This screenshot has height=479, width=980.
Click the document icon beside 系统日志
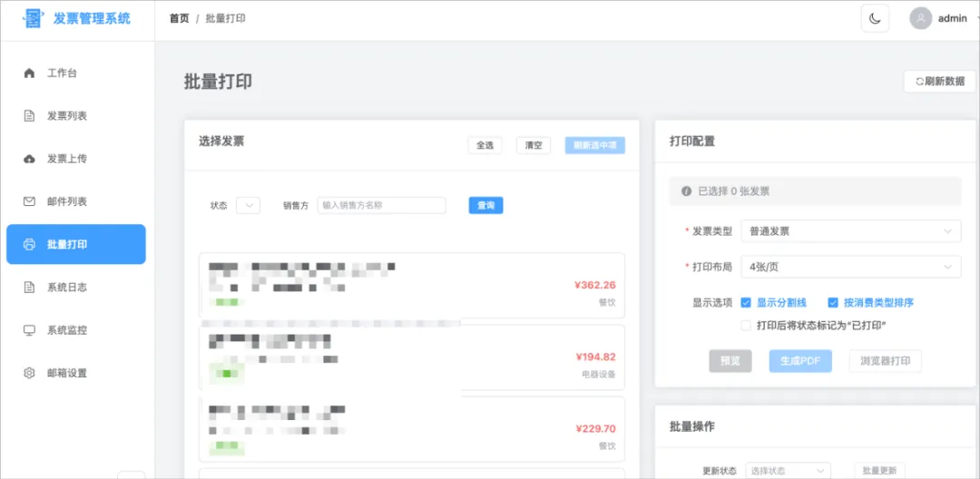(x=29, y=288)
